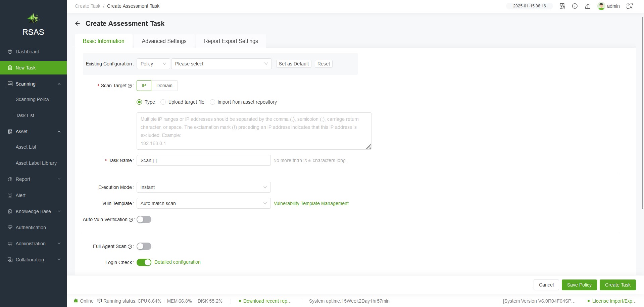Open the system information icon
The image size is (644, 307).
[x=575, y=6]
